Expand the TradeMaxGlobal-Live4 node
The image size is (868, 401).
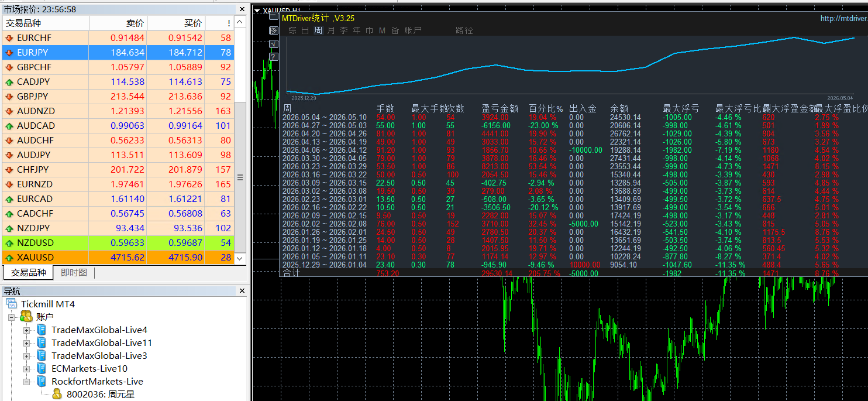pos(26,330)
